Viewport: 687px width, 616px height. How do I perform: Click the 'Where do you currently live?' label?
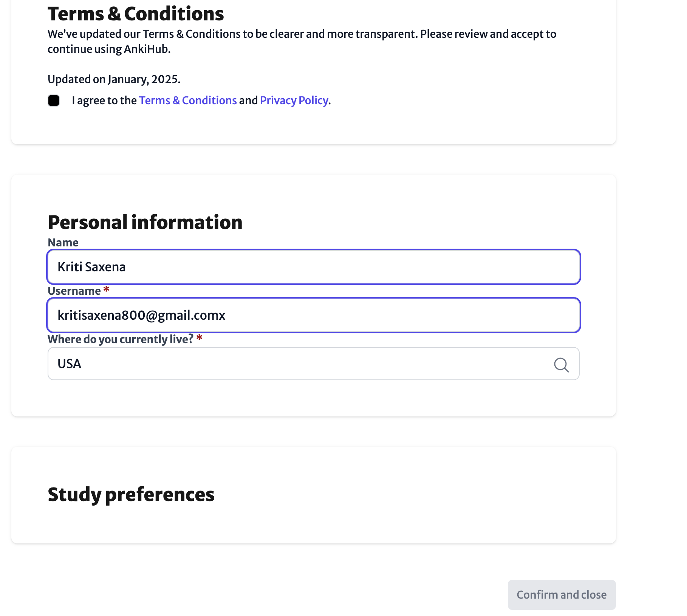coord(121,339)
